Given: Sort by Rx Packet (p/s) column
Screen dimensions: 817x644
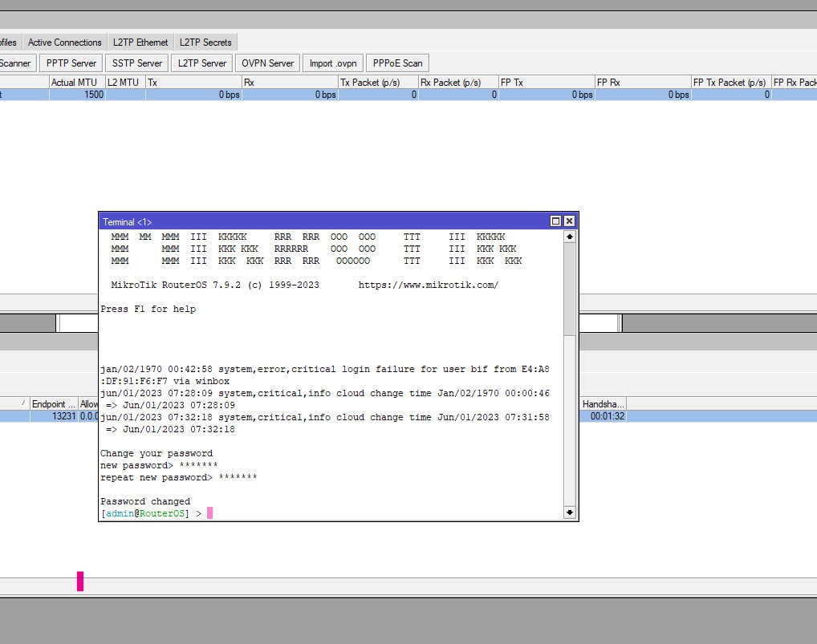Looking at the screenshot, I should 458,83.
